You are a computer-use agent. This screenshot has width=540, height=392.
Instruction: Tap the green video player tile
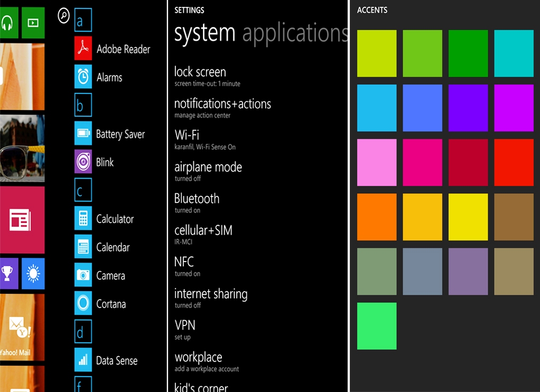point(33,23)
